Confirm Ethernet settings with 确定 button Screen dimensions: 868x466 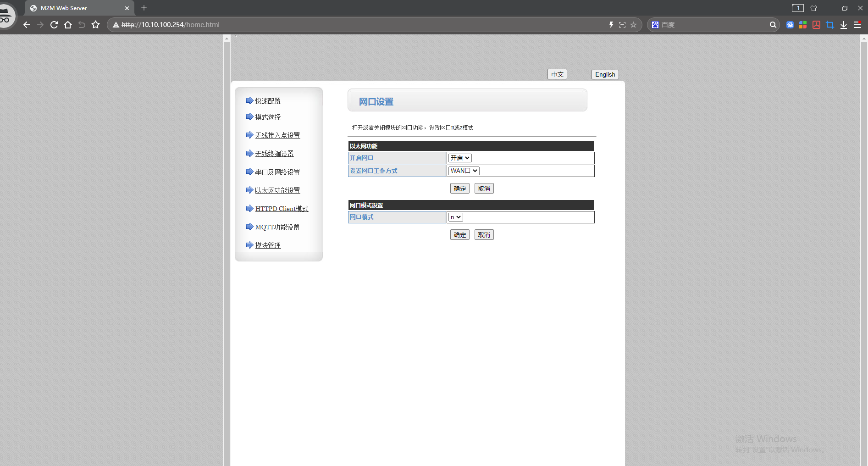point(459,189)
